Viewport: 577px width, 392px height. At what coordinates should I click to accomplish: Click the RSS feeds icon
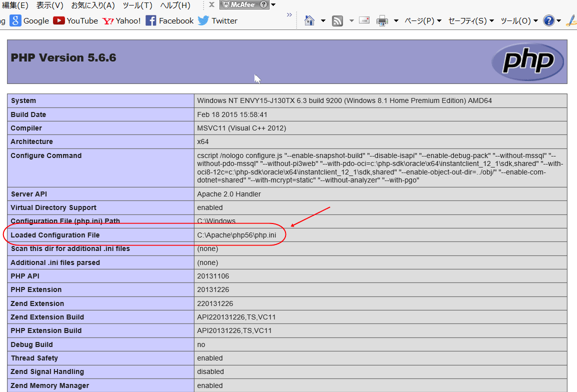click(337, 21)
